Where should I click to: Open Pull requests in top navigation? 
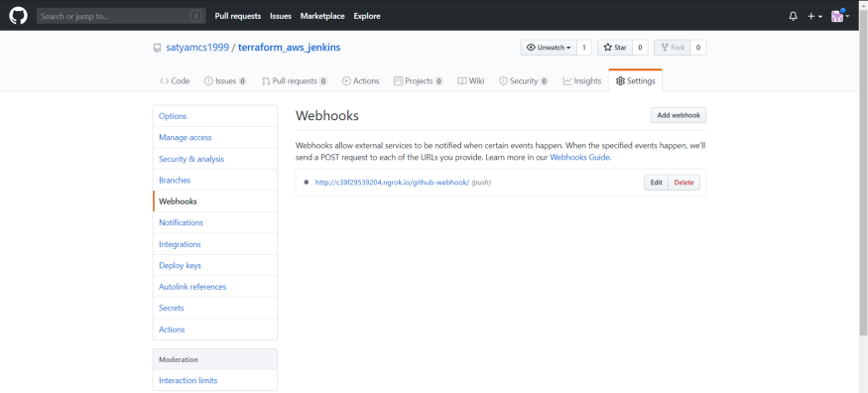pyautogui.click(x=237, y=16)
